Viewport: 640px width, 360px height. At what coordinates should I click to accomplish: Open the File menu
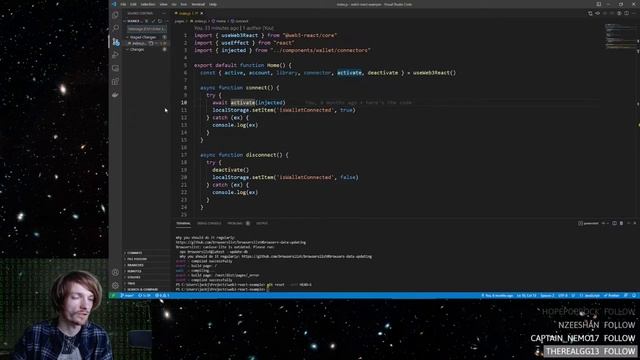click(x=123, y=4)
